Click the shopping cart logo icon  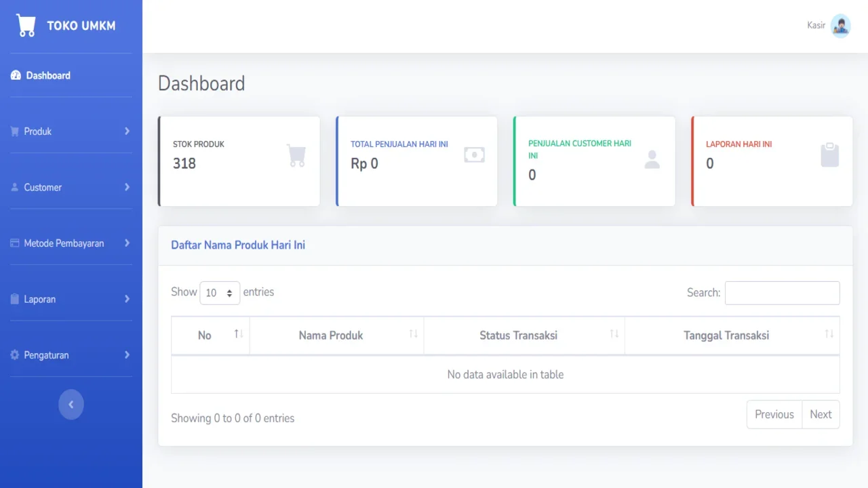[x=26, y=26]
